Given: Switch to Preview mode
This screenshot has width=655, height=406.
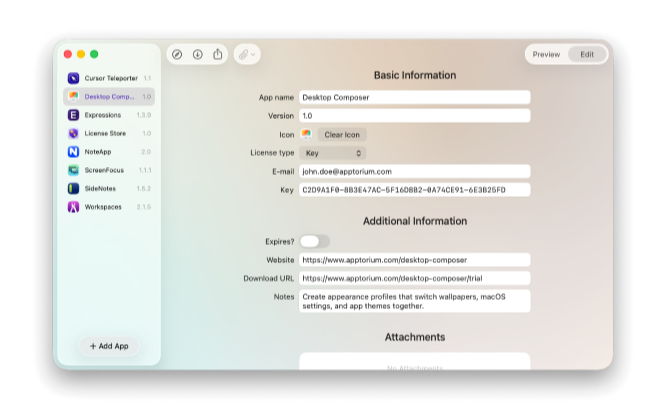Looking at the screenshot, I should (x=546, y=54).
